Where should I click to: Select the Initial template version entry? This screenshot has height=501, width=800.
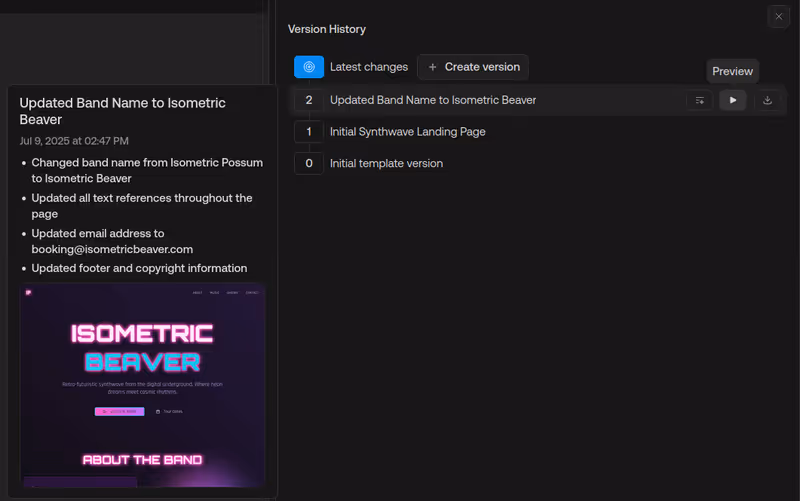(x=386, y=163)
